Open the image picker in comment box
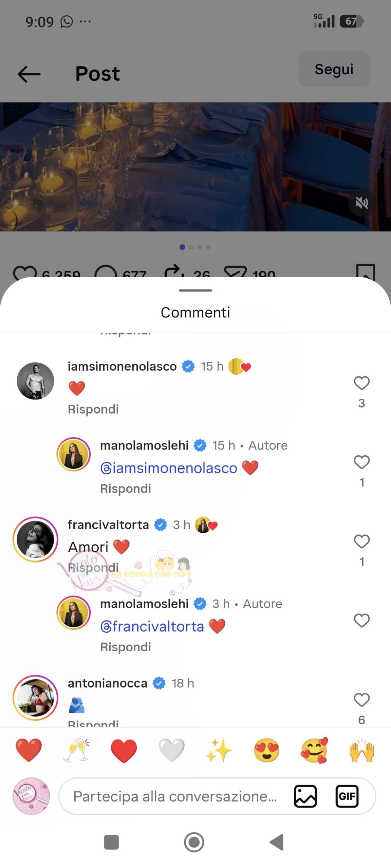The image size is (391, 868). [305, 796]
